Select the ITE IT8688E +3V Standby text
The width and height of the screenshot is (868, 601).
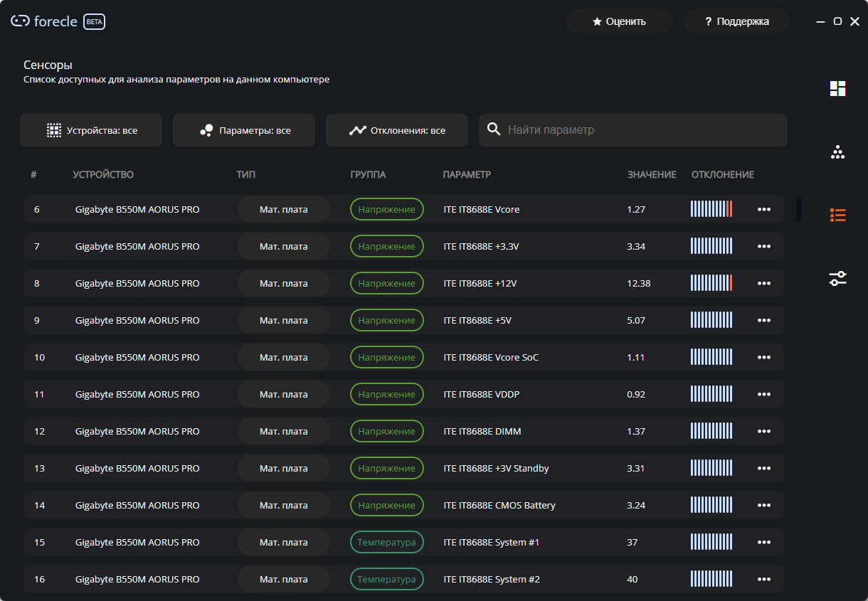click(x=496, y=468)
